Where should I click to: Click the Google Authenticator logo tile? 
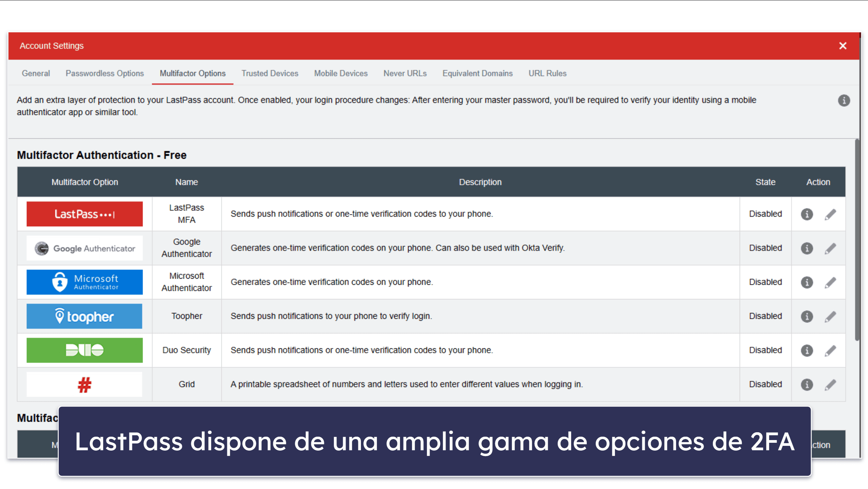point(85,248)
